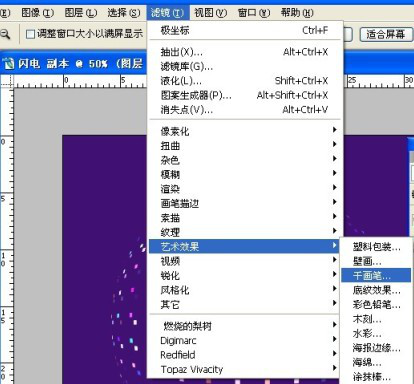The height and width of the screenshot is (384, 414).
Task: Click the document icon in 闪电 副本 title bar
Action: pos(9,63)
